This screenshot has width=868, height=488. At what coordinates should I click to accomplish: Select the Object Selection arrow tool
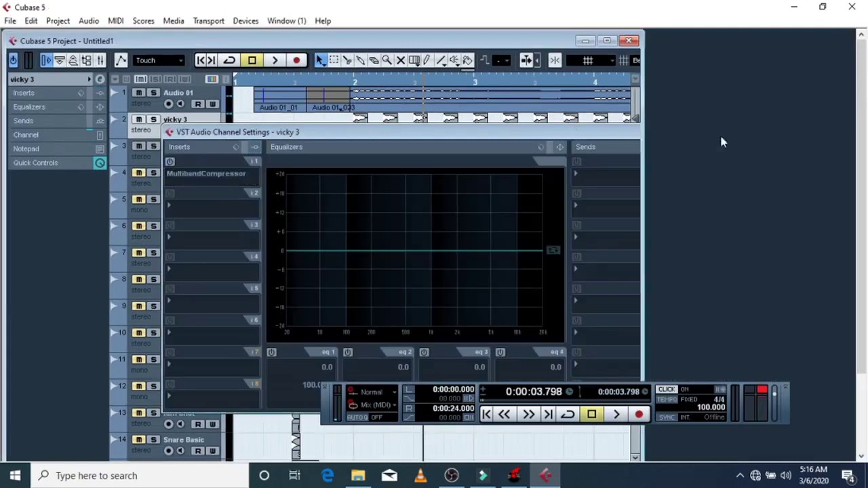click(x=320, y=60)
